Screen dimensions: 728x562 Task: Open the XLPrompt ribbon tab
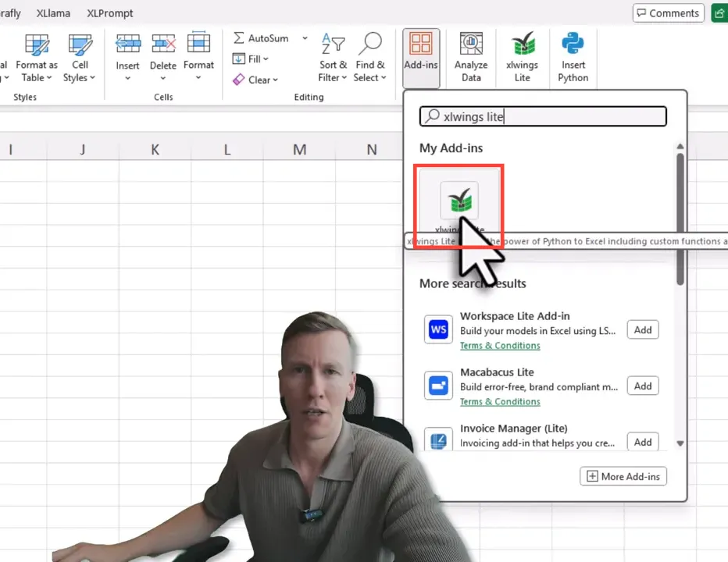110,13
